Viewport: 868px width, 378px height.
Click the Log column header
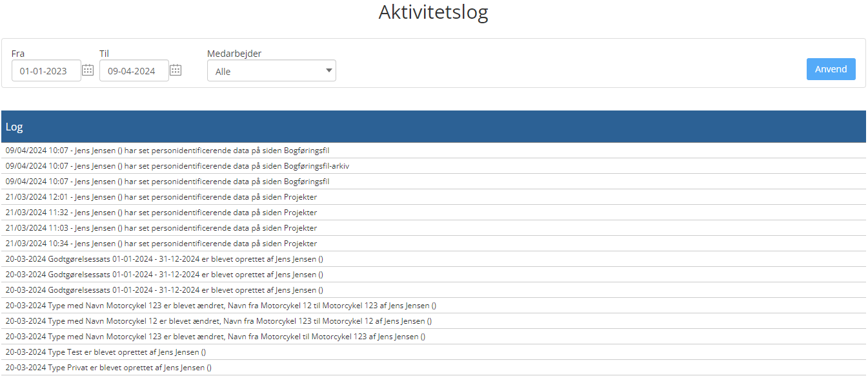click(x=434, y=127)
